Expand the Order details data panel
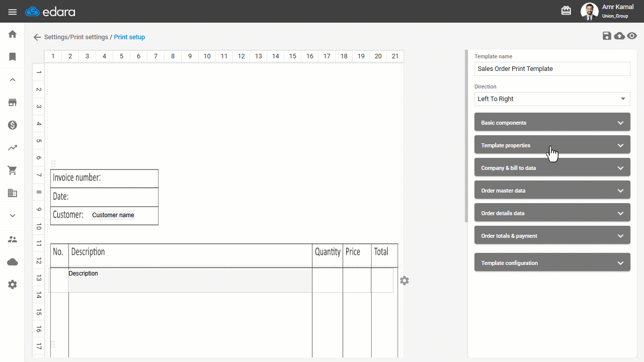Screen dimensions: 644x362 click(552, 213)
